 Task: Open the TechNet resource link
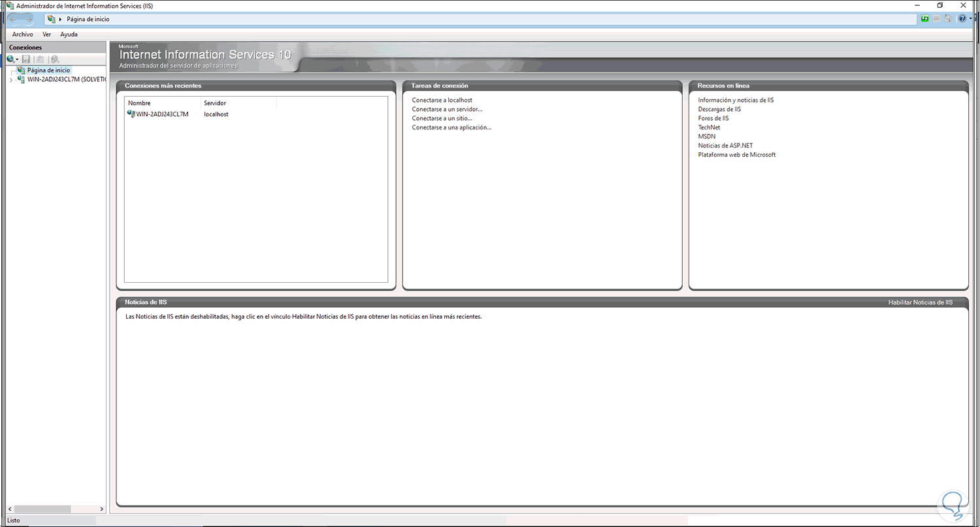click(709, 127)
